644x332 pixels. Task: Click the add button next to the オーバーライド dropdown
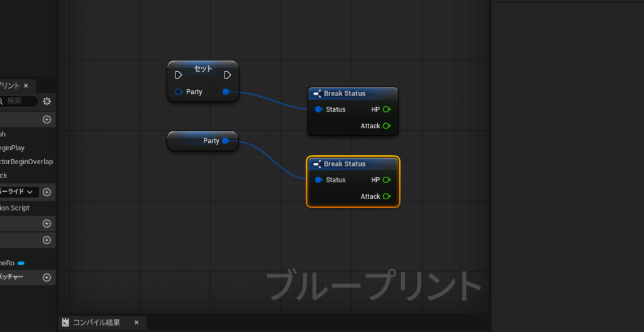47,192
